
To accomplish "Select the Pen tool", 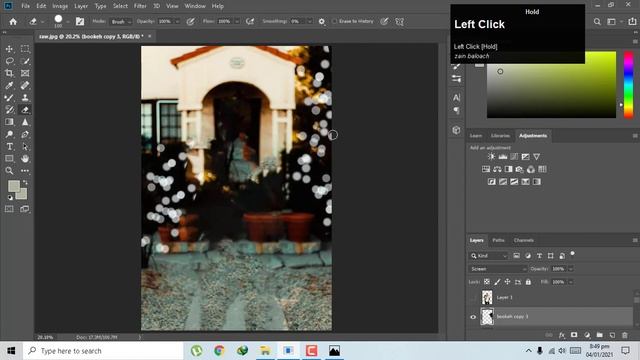I will tap(25, 134).
